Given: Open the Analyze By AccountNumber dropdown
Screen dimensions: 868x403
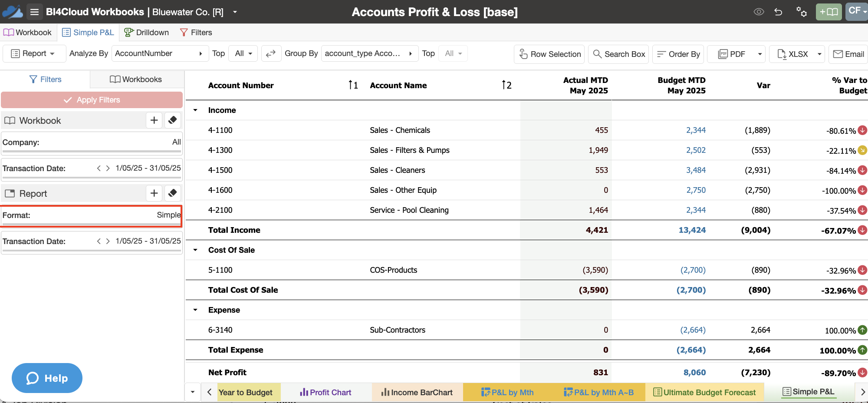Looking at the screenshot, I should (160, 53).
